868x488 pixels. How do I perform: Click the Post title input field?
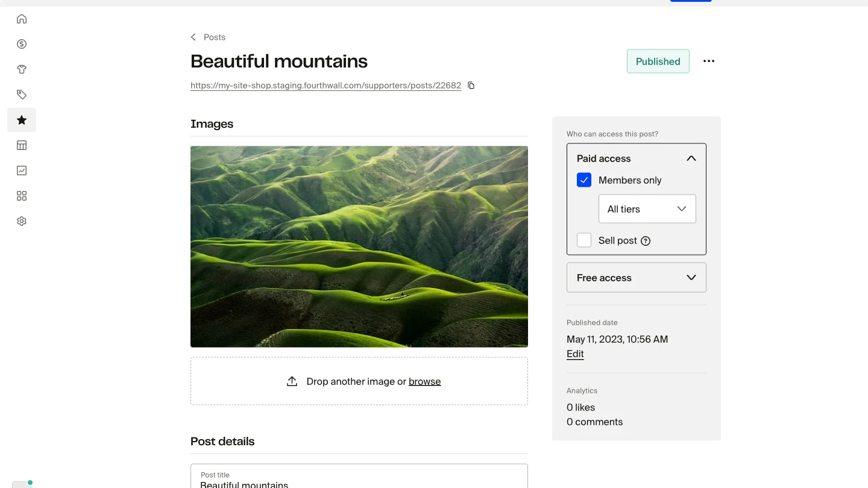pyautogui.click(x=359, y=476)
